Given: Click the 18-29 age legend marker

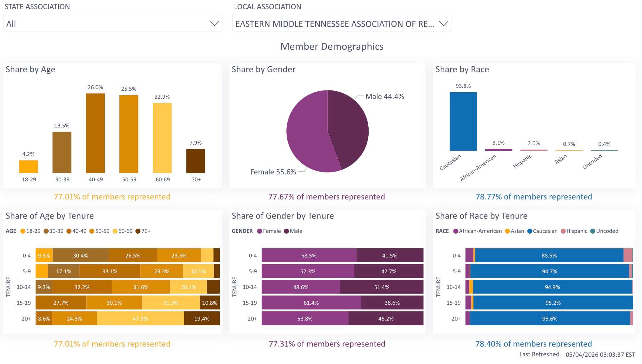Looking at the screenshot, I should 23,231.
